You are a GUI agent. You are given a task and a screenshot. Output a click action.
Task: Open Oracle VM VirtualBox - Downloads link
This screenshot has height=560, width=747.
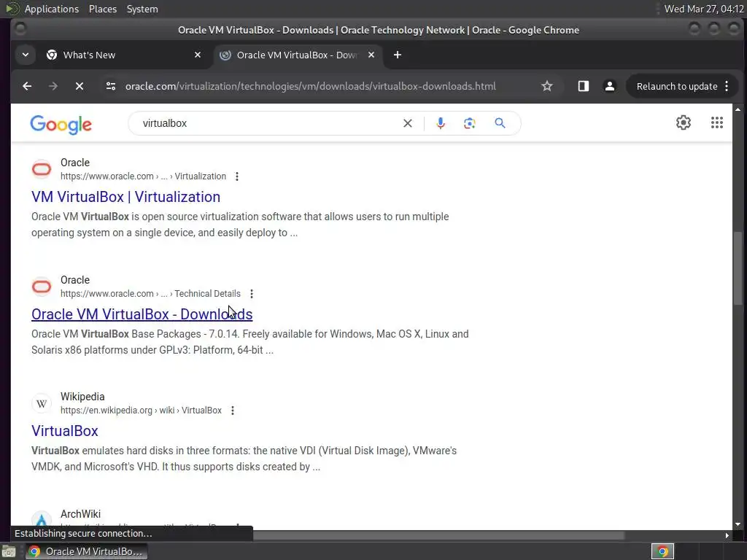pyautogui.click(x=142, y=314)
